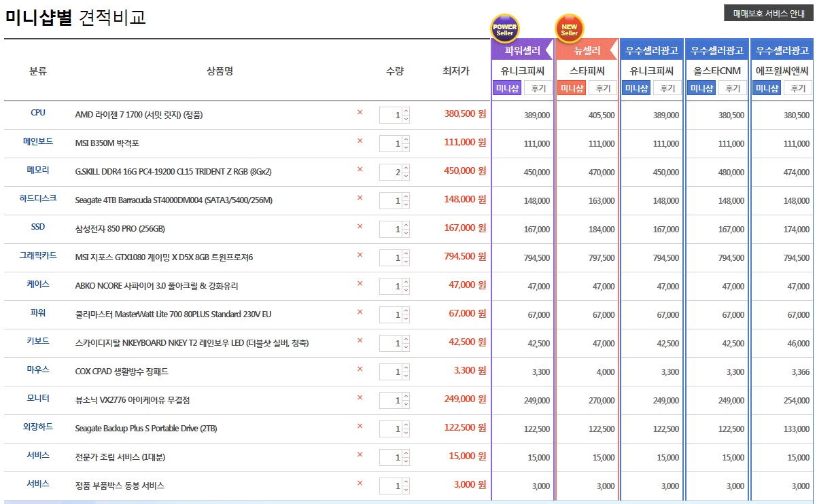Click 스타피씨 price 405,500 for CPU
The width and height of the screenshot is (817, 504).
click(x=601, y=115)
